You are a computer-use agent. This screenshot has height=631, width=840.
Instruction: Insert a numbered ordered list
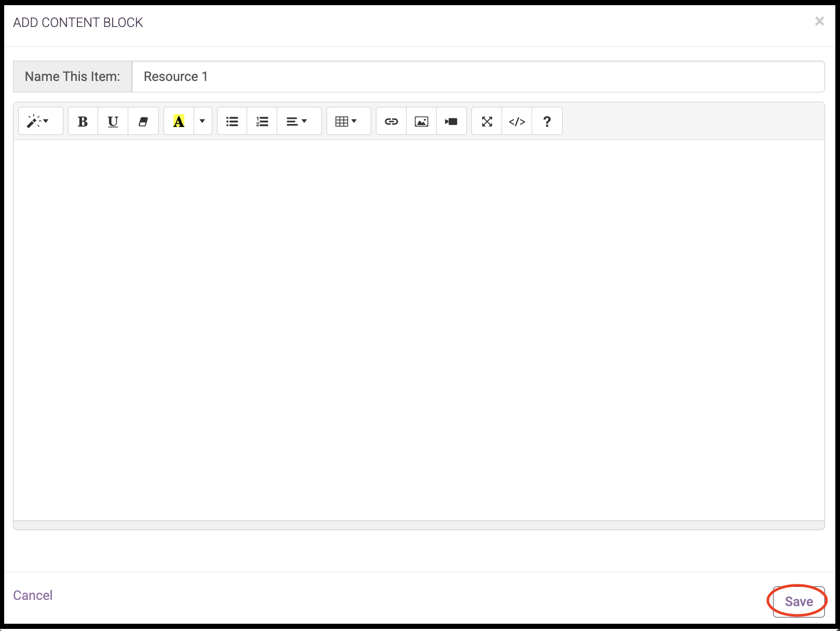pos(262,121)
